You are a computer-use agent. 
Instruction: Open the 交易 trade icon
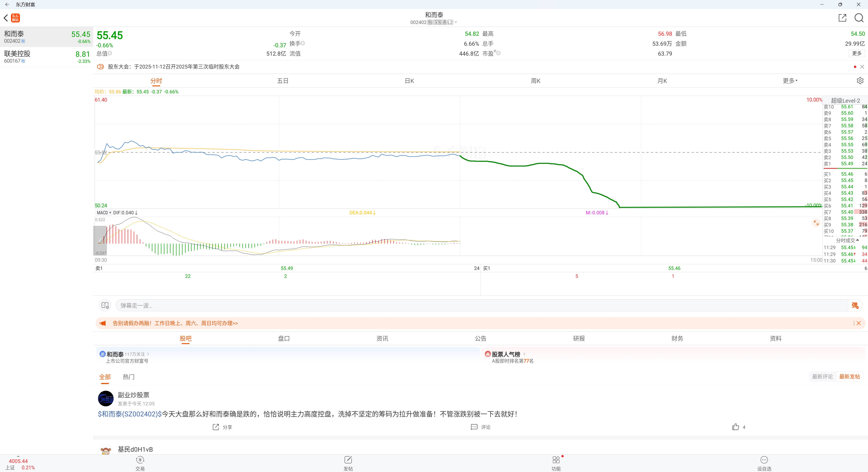pyautogui.click(x=140, y=460)
